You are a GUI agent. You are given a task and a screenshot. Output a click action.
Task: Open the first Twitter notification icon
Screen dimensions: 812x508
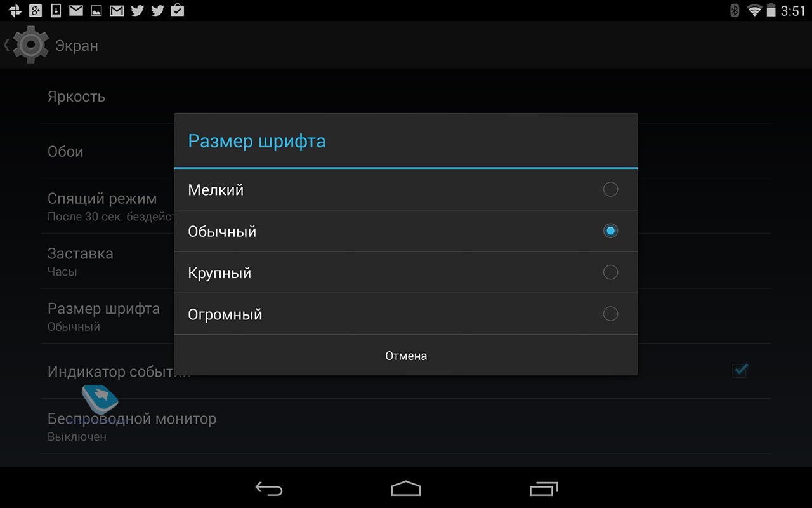(x=136, y=10)
